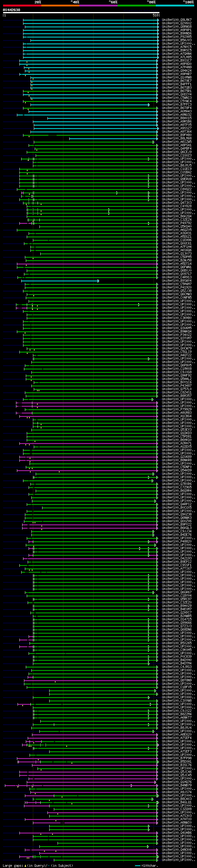Viewport: 197px width, 868px height.
Task: Select the UniRef100_A7F1H4 hit label
Action: tap(177, 247)
